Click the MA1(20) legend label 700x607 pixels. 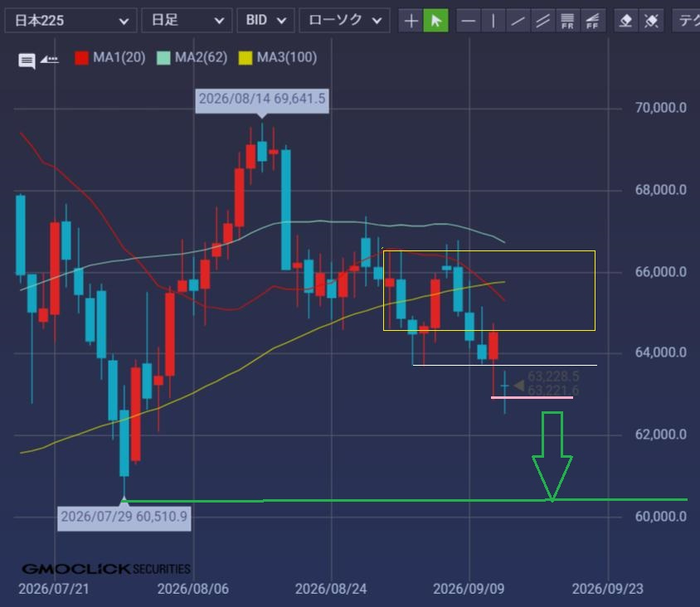click(x=119, y=57)
